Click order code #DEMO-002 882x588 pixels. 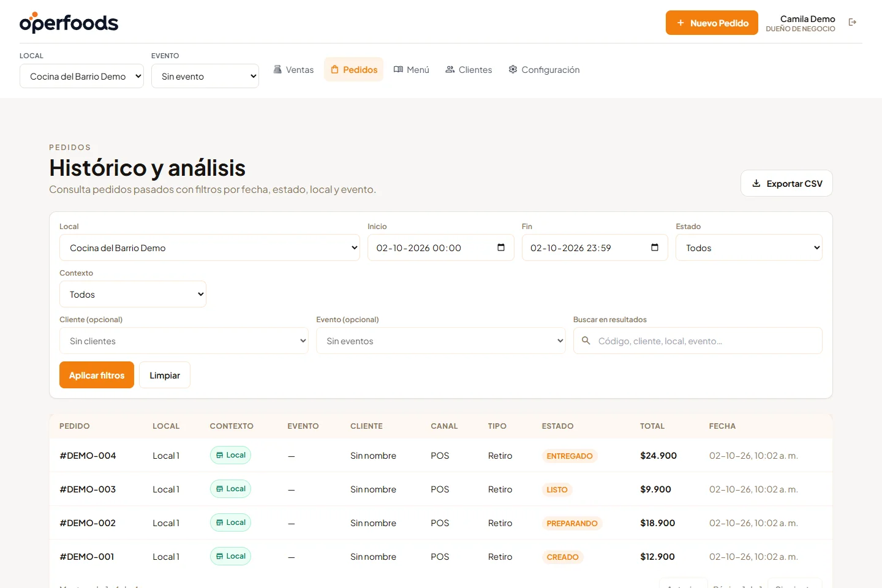88,523
